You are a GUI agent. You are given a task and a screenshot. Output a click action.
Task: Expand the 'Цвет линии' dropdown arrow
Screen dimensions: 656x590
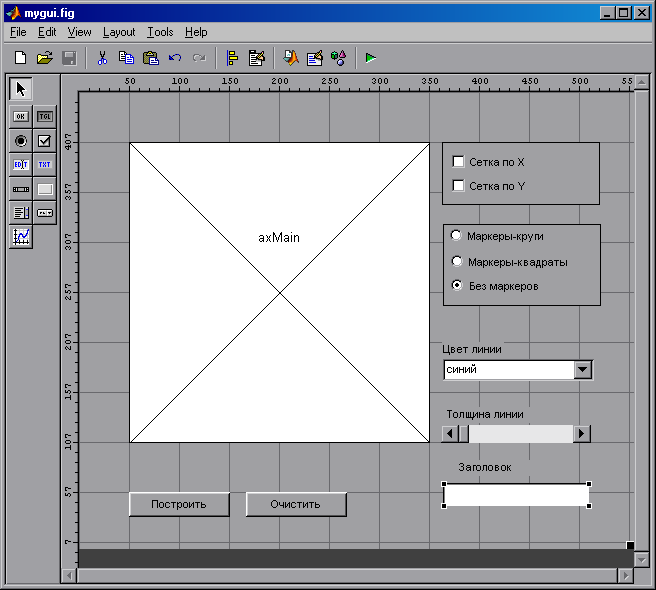pos(583,370)
